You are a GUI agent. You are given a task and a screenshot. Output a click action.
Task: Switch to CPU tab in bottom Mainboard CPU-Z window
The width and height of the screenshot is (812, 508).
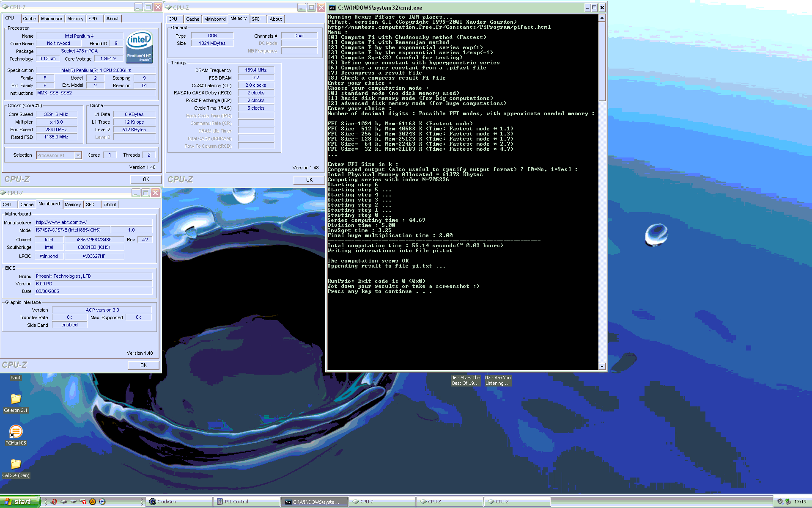point(7,204)
